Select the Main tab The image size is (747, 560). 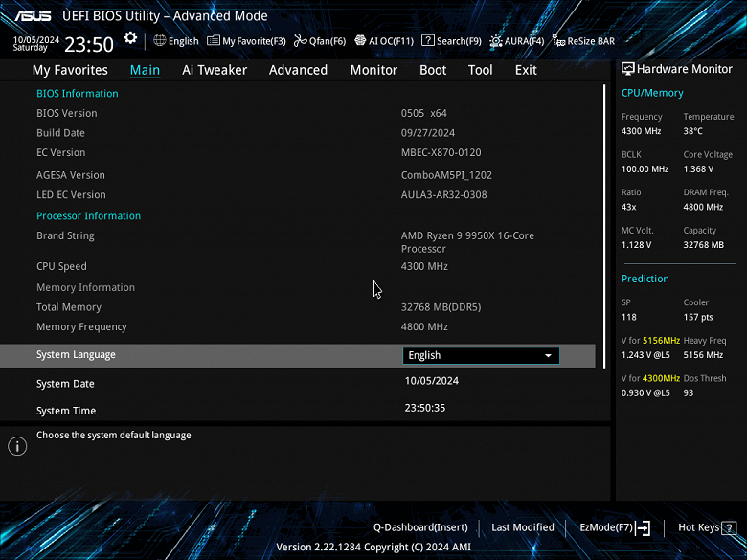[x=145, y=70]
